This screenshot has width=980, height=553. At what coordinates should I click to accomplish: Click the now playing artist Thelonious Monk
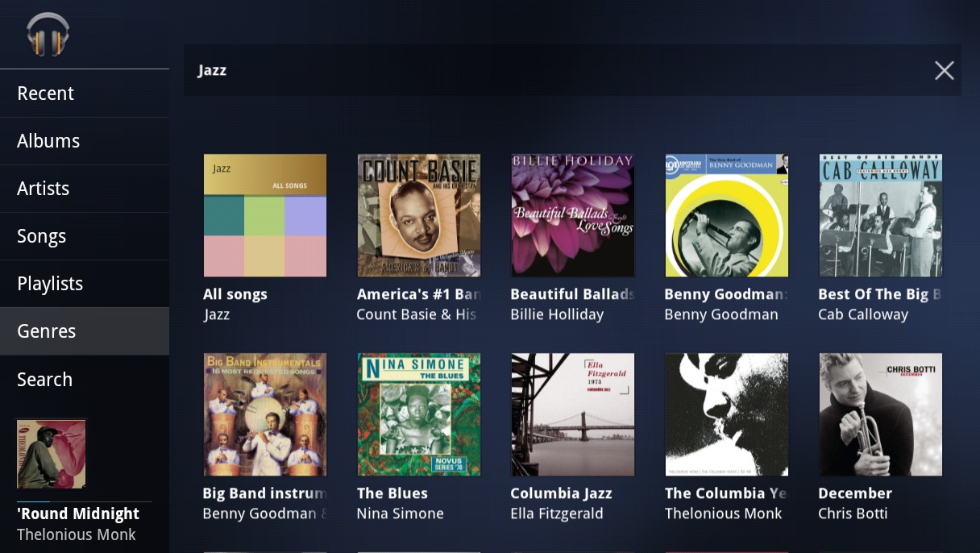click(77, 534)
